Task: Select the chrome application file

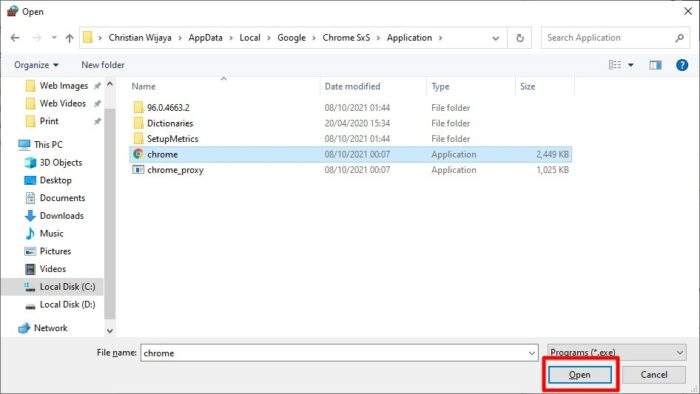Action: (x=350, y=154)
